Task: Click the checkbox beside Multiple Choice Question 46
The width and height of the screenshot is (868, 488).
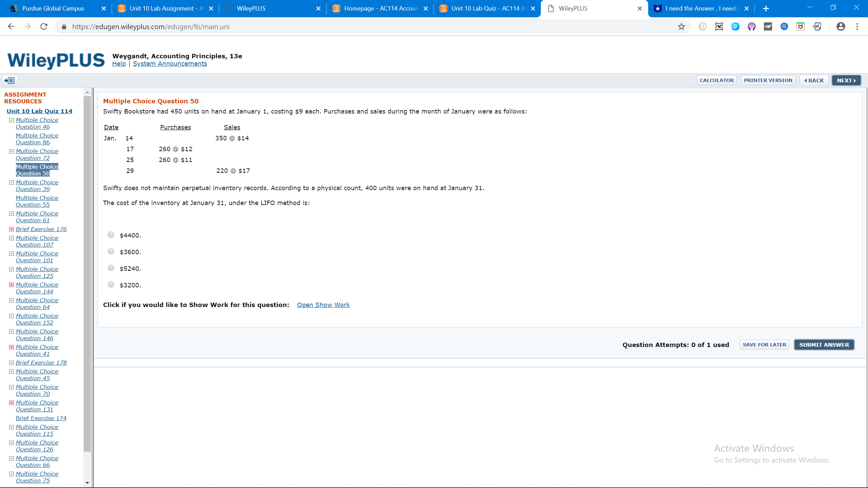Action: point(11,119)
